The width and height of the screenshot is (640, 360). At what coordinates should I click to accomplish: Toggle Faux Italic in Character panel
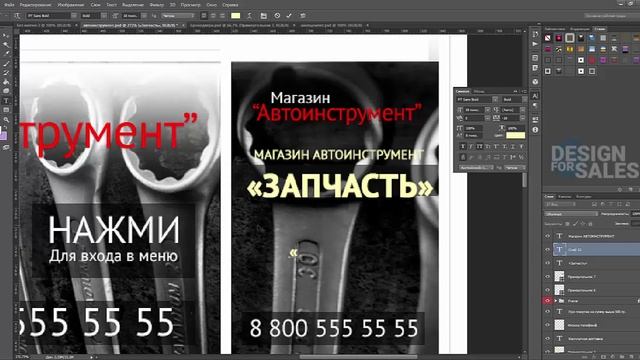tap(471, 146)
